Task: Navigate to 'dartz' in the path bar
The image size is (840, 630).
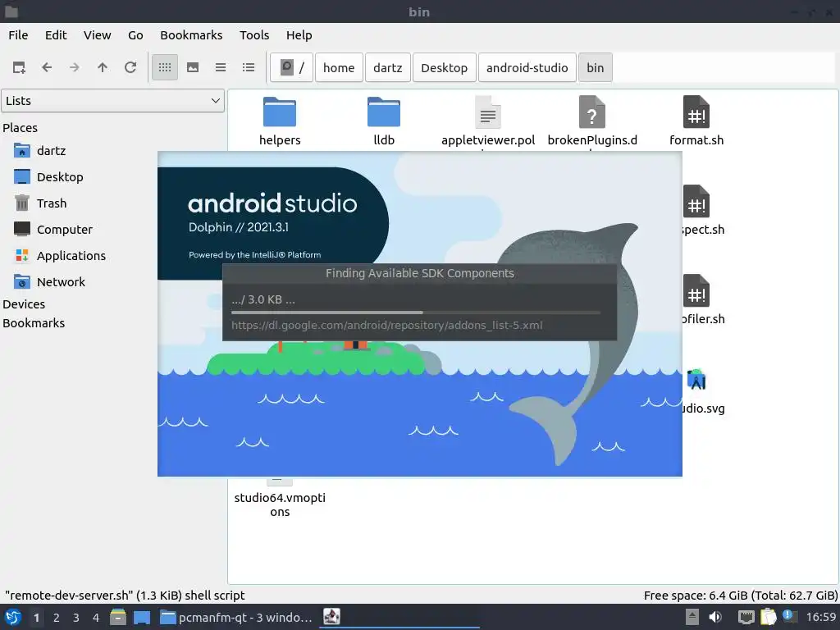Action: click(388, 67)
